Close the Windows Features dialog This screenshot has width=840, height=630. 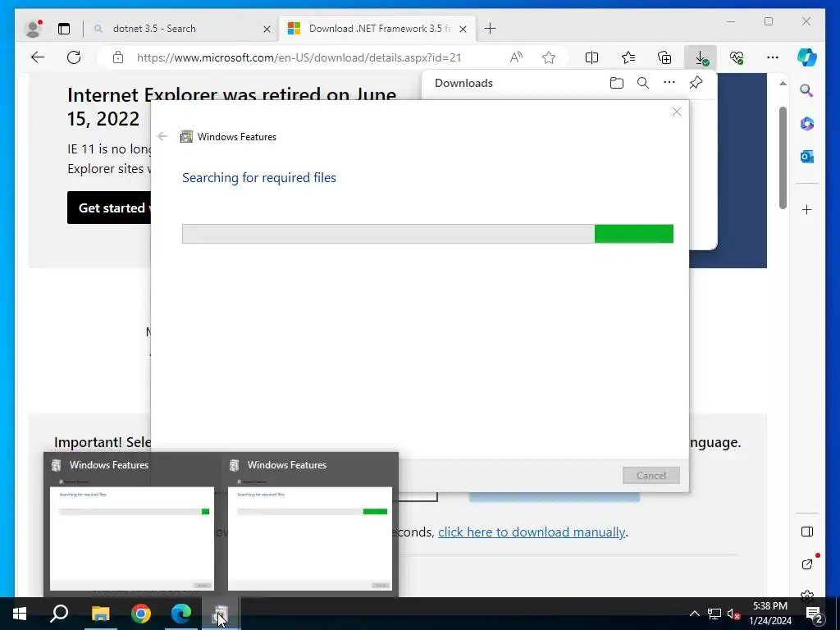pos(677,112)
